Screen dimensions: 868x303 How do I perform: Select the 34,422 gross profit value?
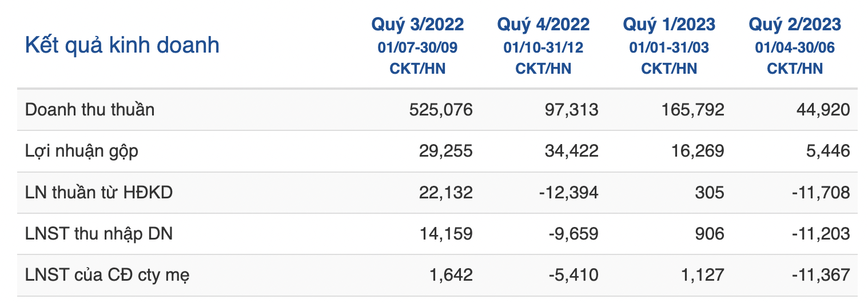coord(573,151)
